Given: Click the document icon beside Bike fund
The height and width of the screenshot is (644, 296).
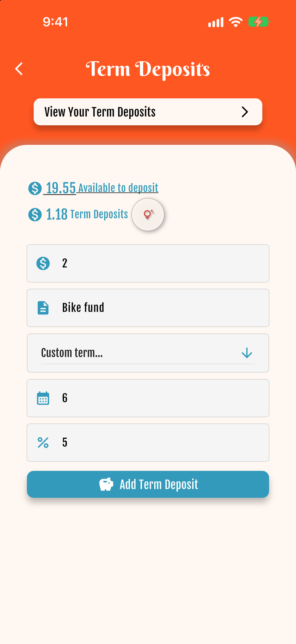Looking at the screenshot, I should [43, 308].
